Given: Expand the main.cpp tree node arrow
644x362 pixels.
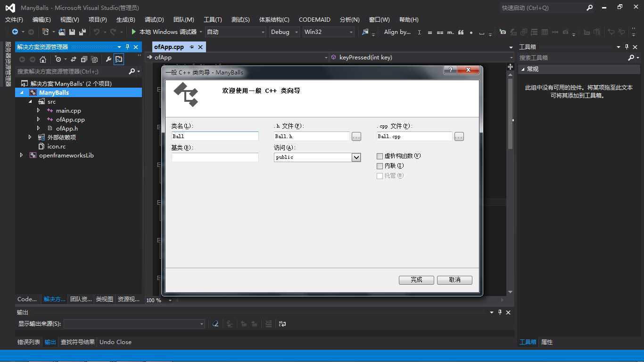Looking at the screenshot, I should (39, 110).
